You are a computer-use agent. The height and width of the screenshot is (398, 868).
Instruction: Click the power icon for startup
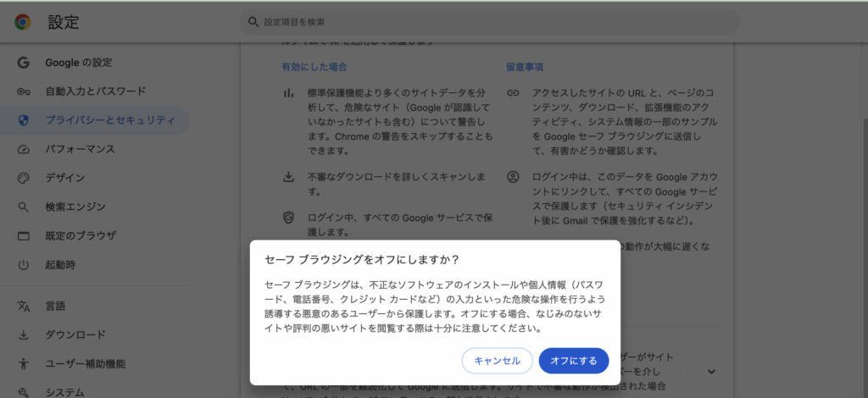[x=23, y=265]
